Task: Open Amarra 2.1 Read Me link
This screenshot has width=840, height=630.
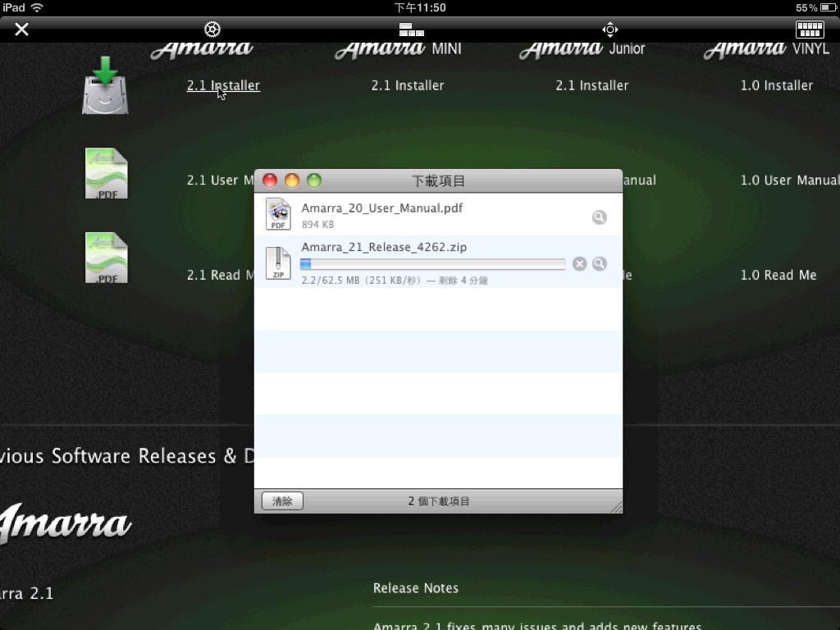Action: 220,275
